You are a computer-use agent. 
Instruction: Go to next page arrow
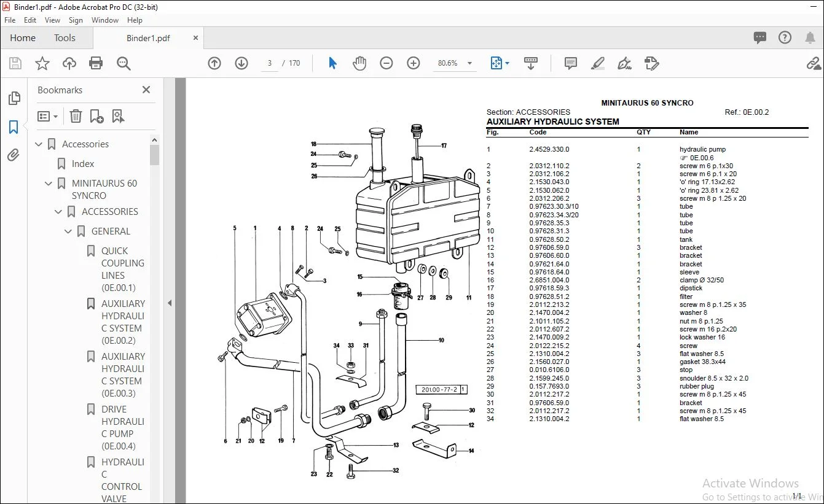241,63
